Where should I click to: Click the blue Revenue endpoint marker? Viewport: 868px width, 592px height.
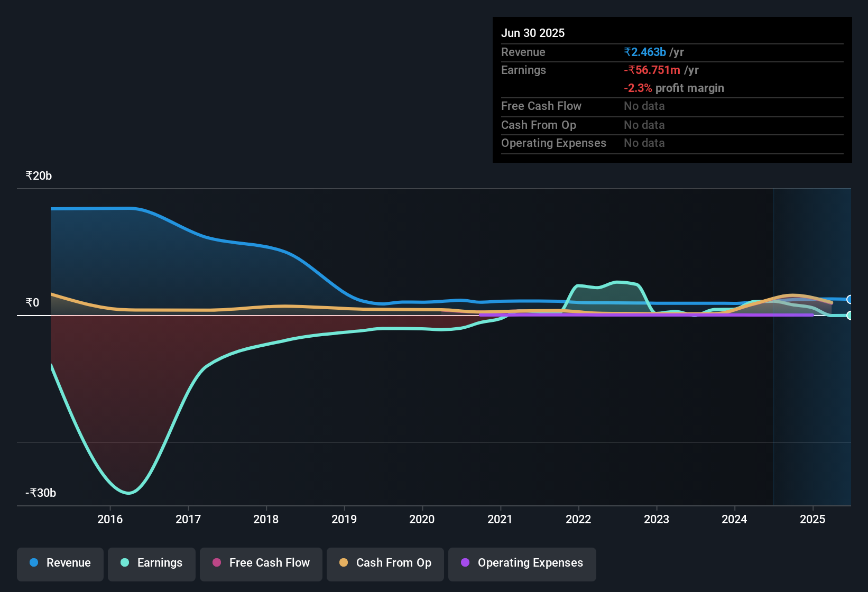(x=849, y=300)
